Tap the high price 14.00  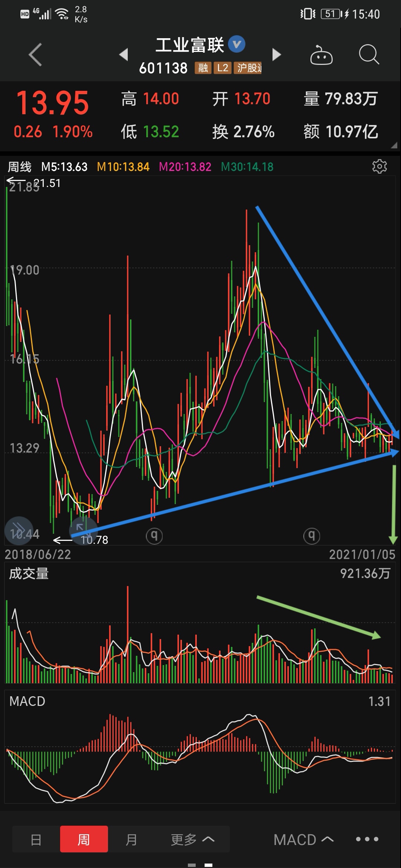point(161,99)
